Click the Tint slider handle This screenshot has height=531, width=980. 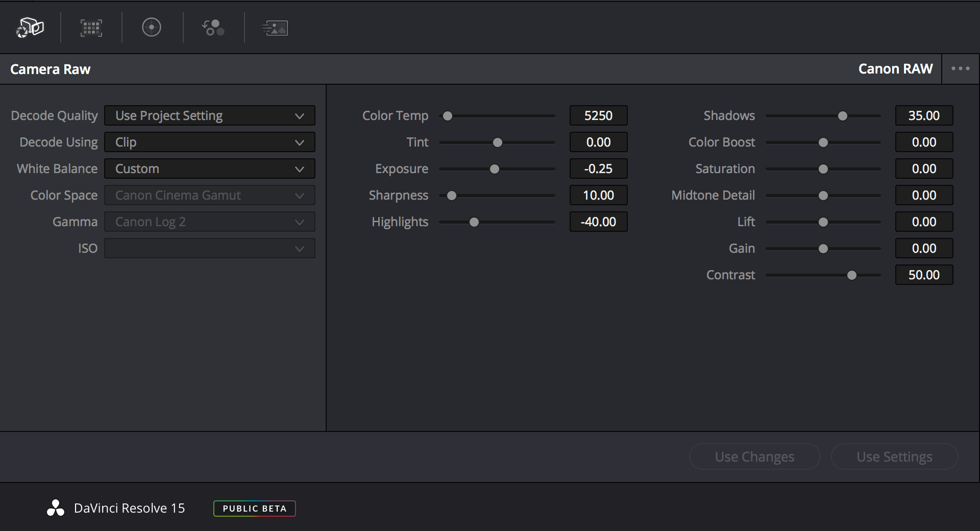(x=498, y=142)
